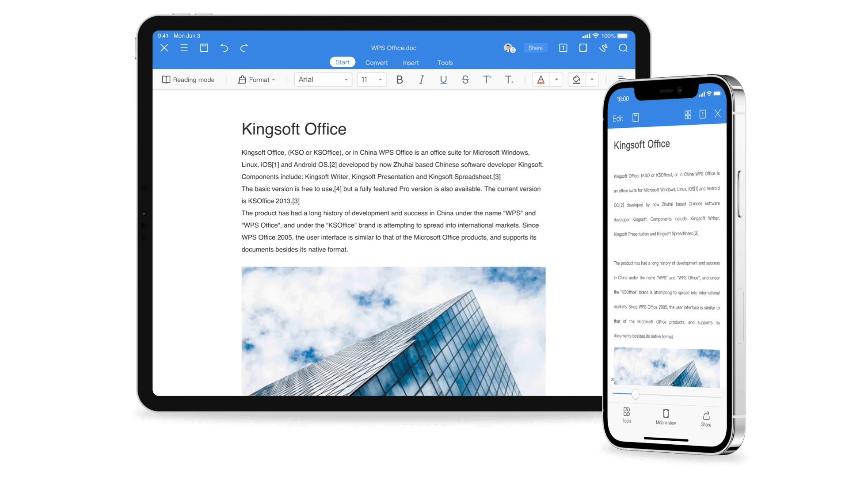
Task: Expand the Font size selector
Action: pos(380,80)
